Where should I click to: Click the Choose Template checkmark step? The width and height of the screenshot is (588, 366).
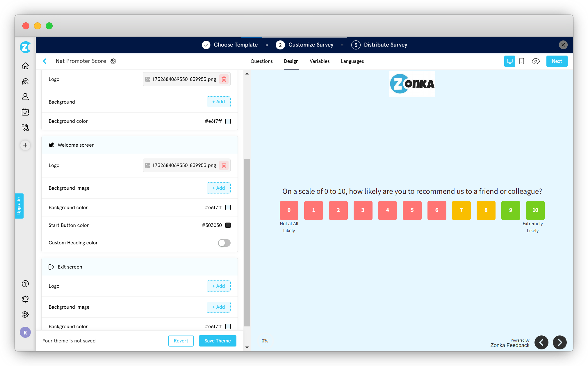coord(230,45)
